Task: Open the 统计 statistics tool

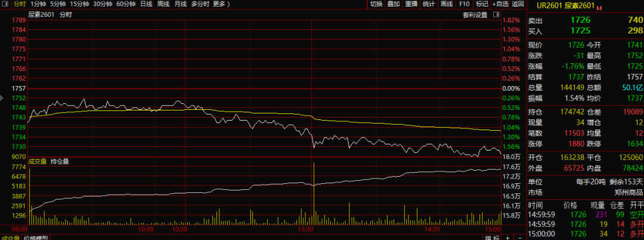Action: (428, 4)
